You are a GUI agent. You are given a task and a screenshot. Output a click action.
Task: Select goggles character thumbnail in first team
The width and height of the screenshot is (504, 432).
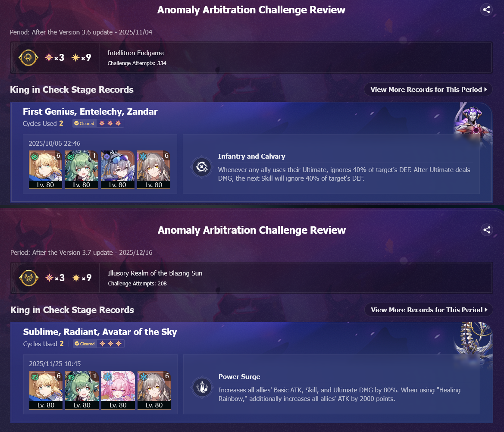point(118,170)
